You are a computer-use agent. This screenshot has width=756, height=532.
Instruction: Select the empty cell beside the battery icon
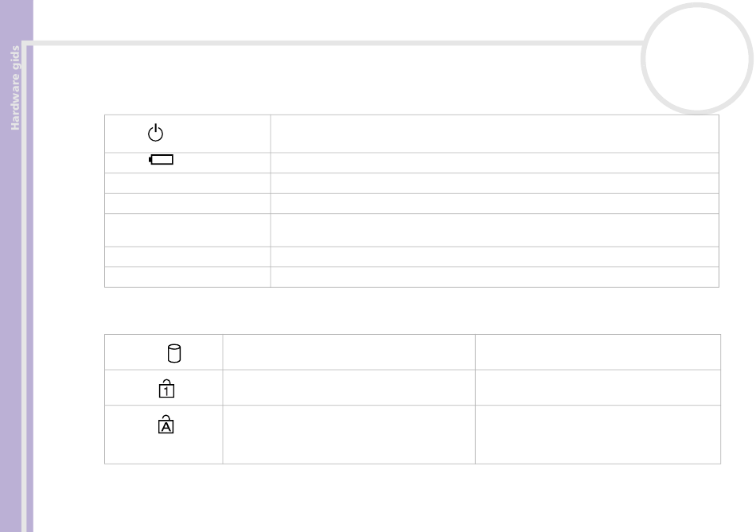[495, 163]
